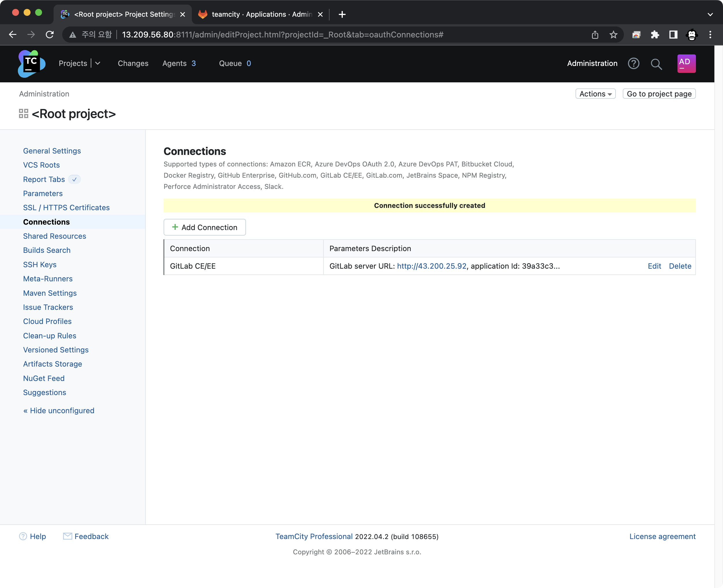The height and width of the screenshot is (588, 723).
Task: Click the browser forward arrow
Action: pos(31,35)
